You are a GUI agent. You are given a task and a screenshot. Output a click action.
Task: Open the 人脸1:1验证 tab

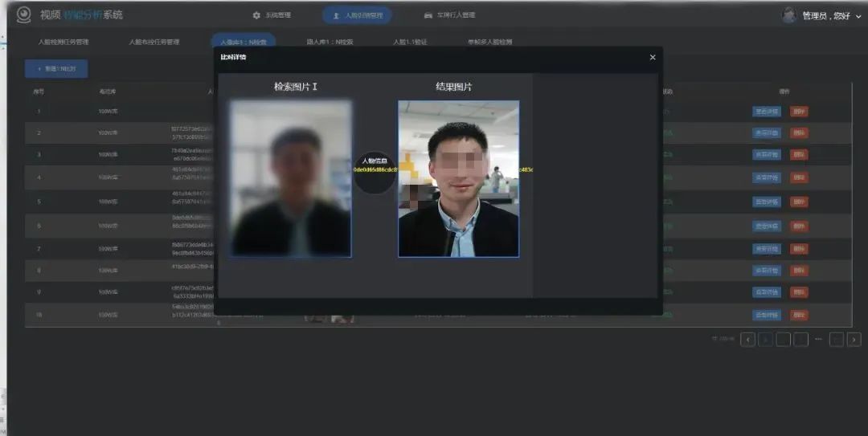click(410, 42)
